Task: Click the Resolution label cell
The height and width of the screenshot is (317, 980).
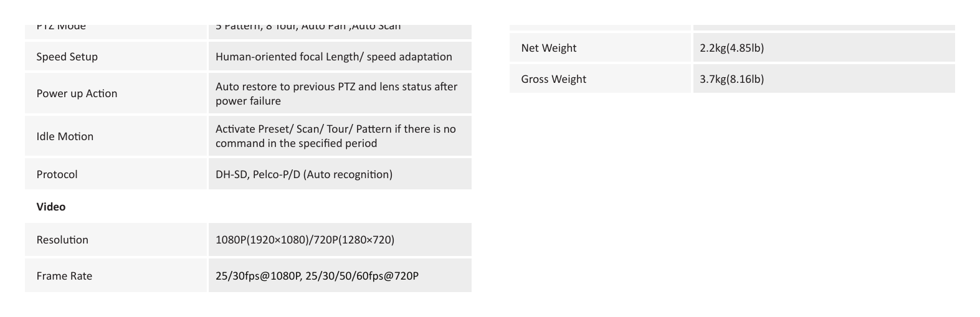Action: (116, 239)
